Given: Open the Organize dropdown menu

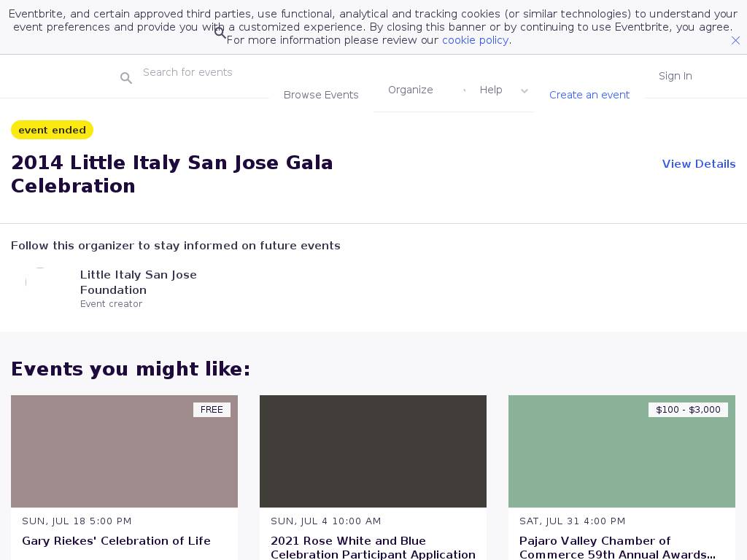Looking at the screenshot, I should pyautogui.click(x=411, y=90).
